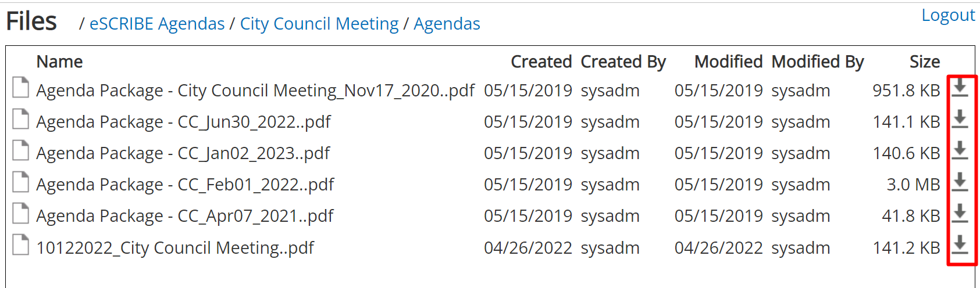This screenshot has width=980, height=288.
Task: Sort by the Modified By column header
Action: (818, 62)
